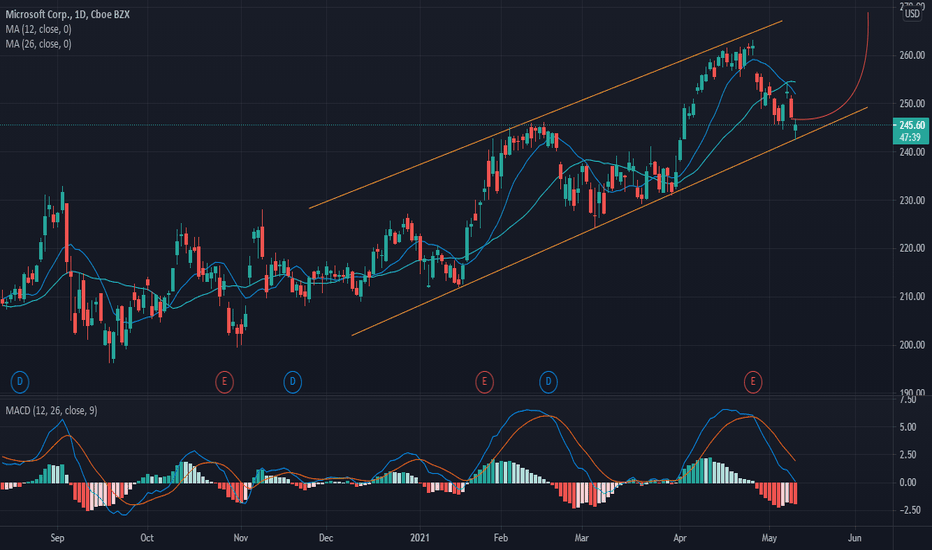
Task: Click the Feb label on time axis
Action: 500,538
